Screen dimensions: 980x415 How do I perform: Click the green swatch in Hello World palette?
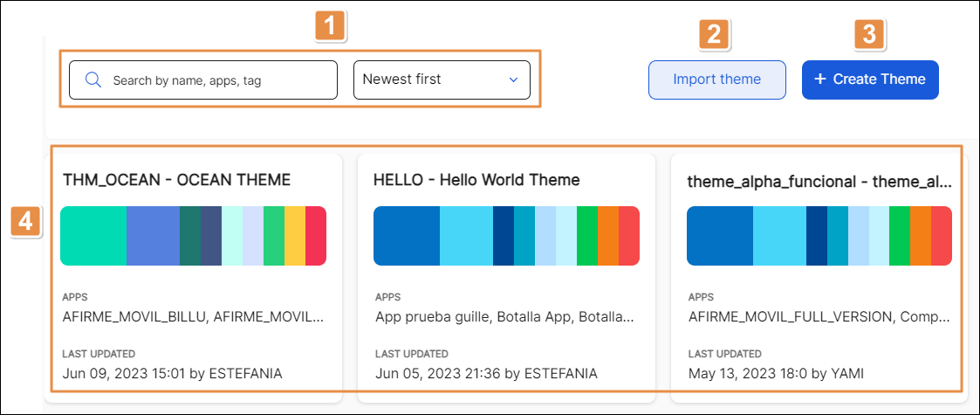(x=586, y=236)
